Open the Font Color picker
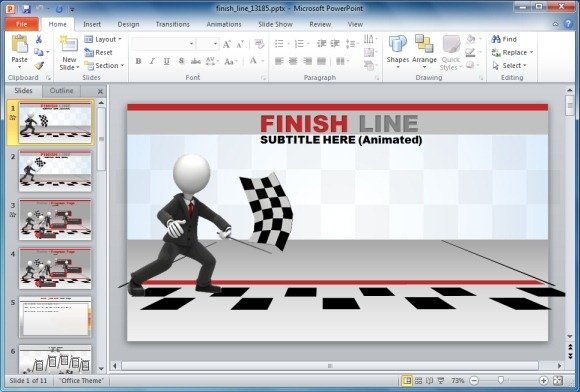This screenshot has width=580, height=392. click(x=253, y=61)
